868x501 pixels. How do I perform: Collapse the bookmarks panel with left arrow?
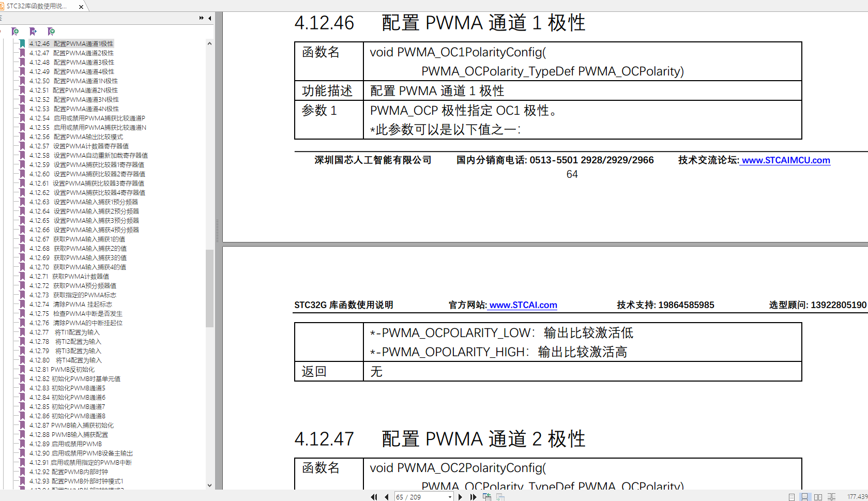[x=210, y=18]
